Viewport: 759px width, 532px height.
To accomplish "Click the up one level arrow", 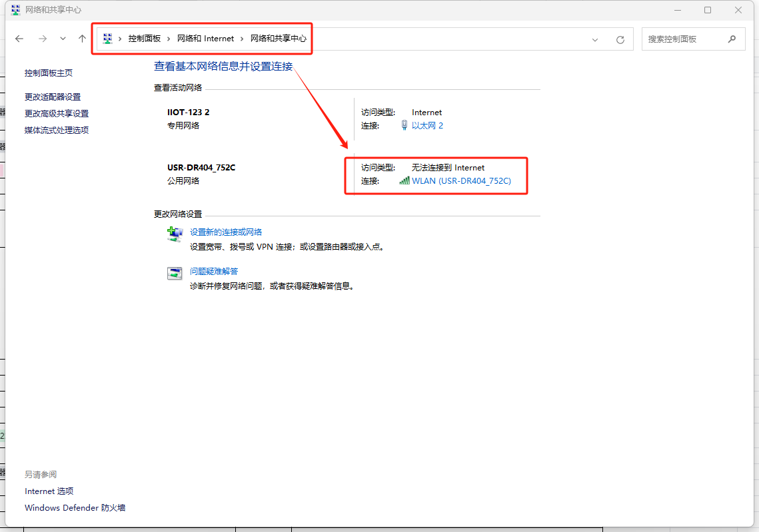I will pyautogui.click(x=82, y=39).
